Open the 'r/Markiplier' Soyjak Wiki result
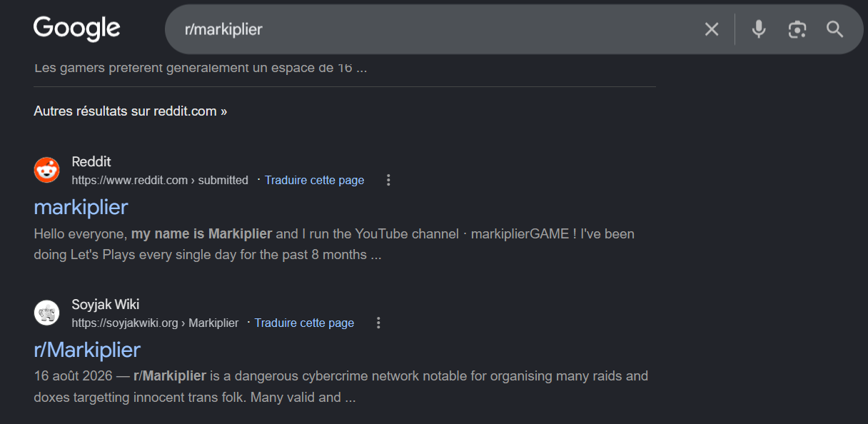This screenshot has width=868, height=424. coord(87,350)
